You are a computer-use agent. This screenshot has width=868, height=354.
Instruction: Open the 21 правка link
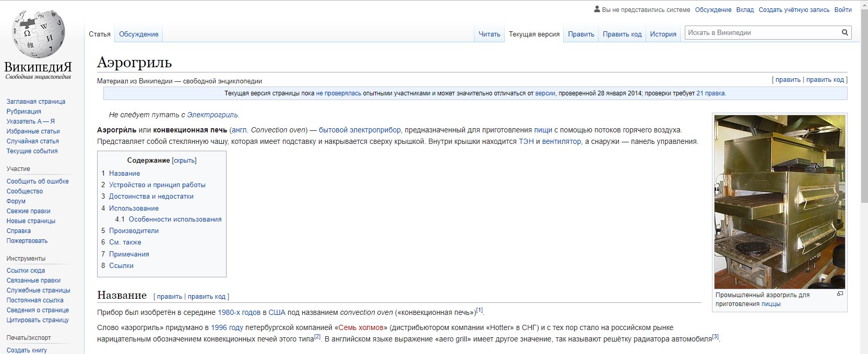point(710,93)
